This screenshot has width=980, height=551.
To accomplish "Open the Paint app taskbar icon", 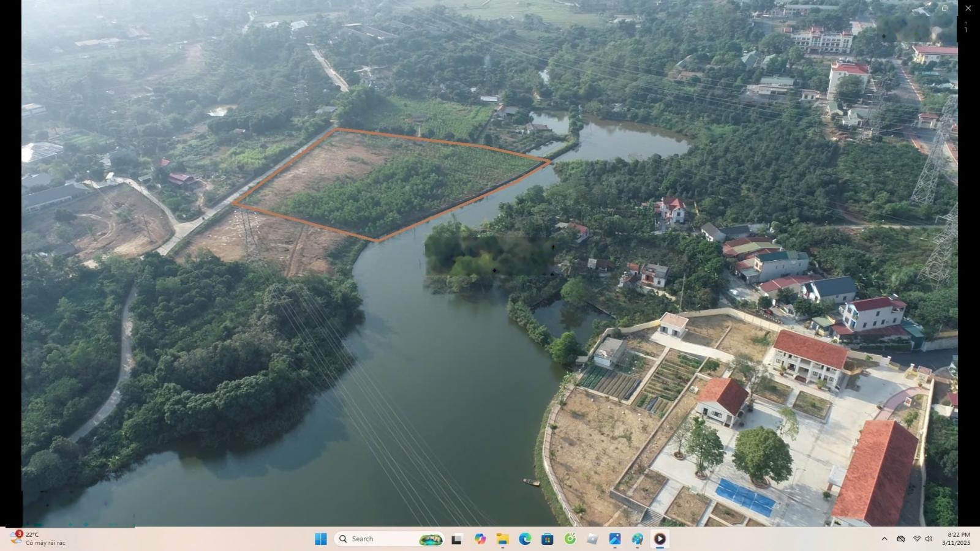I will coord(638,539).
